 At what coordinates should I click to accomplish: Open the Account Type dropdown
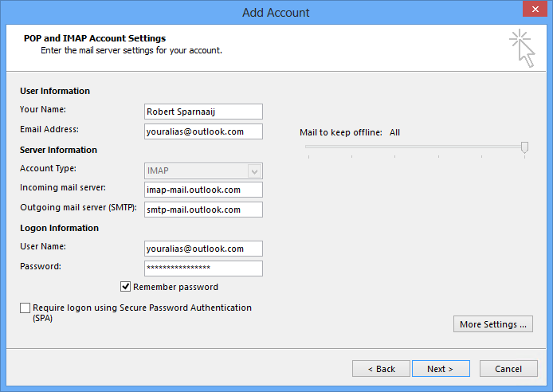[203, 171]
